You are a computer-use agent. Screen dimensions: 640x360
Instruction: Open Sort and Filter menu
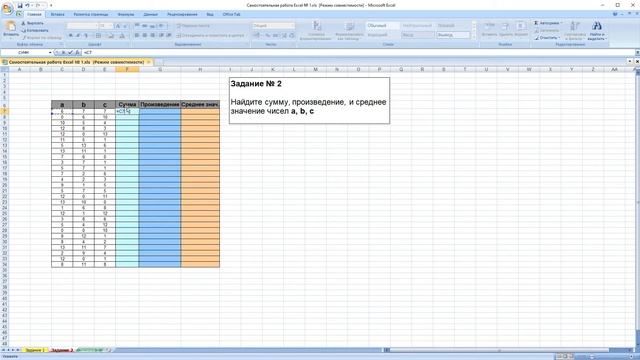[575, 31]
